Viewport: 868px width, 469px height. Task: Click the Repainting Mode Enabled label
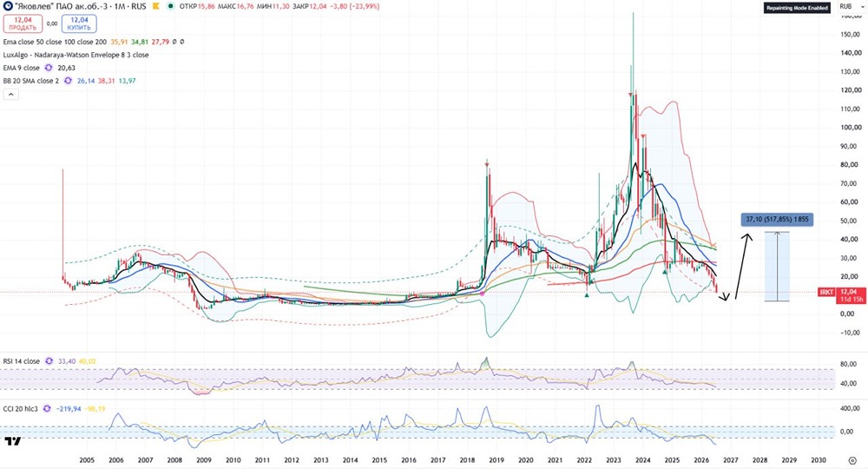coord(797,8)
